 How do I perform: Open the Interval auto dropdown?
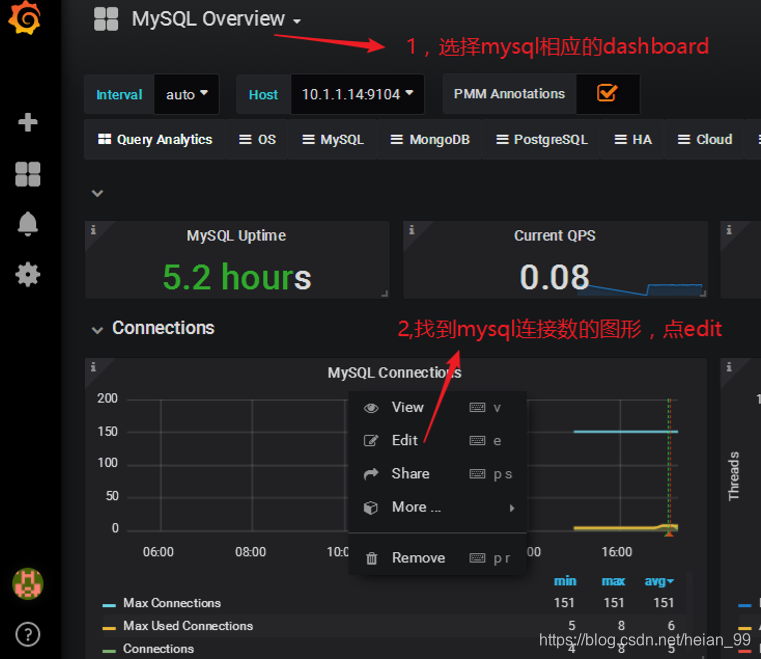click(x=186, y=94)
